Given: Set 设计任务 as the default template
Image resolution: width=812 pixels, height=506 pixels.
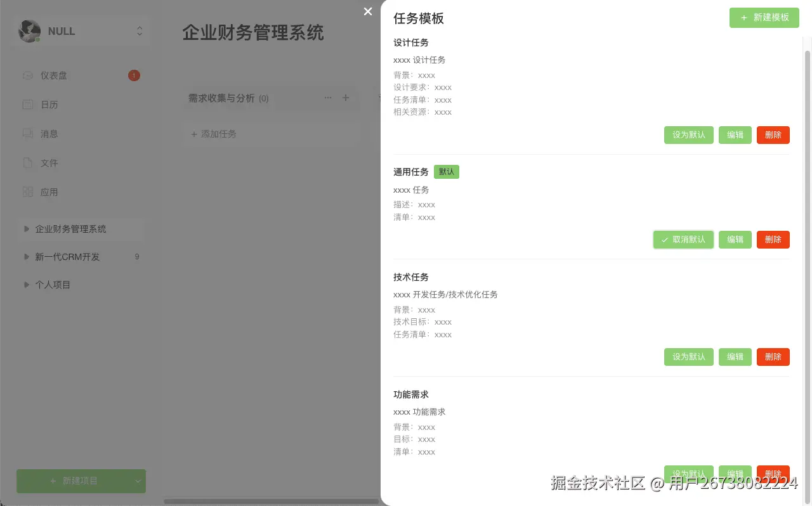Looking at the screenshot, I should pos(688,134).
